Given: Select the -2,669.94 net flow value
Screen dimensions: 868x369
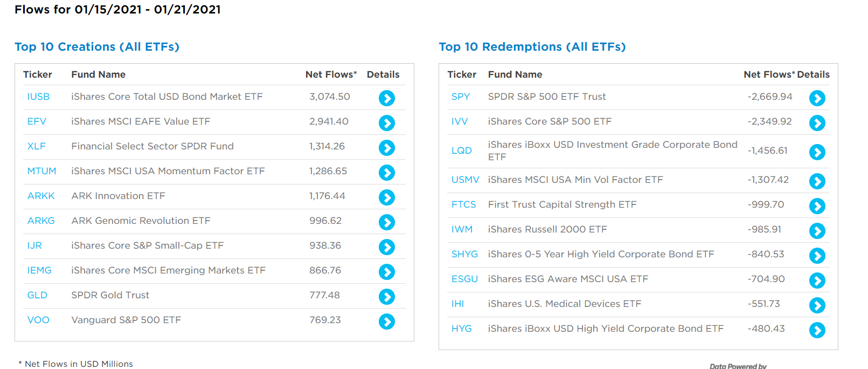Looking at the screenshot, I should click(770, 97).
